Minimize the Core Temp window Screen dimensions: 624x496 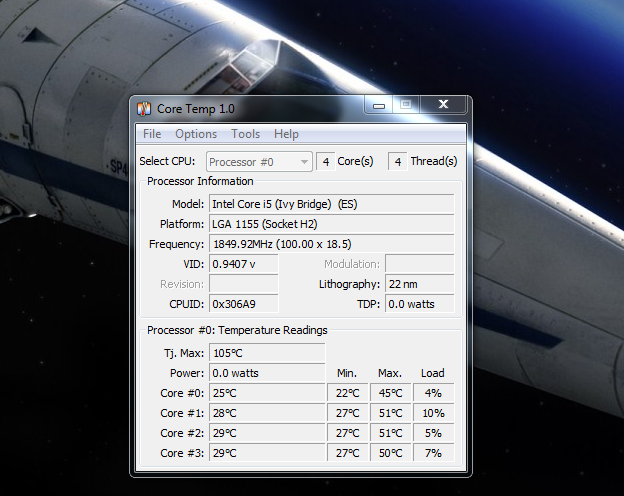pos(378,105)
